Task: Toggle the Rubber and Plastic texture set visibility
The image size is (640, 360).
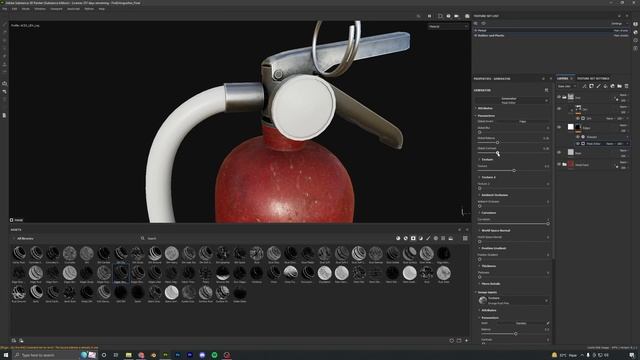Action: tap(476, 36)
